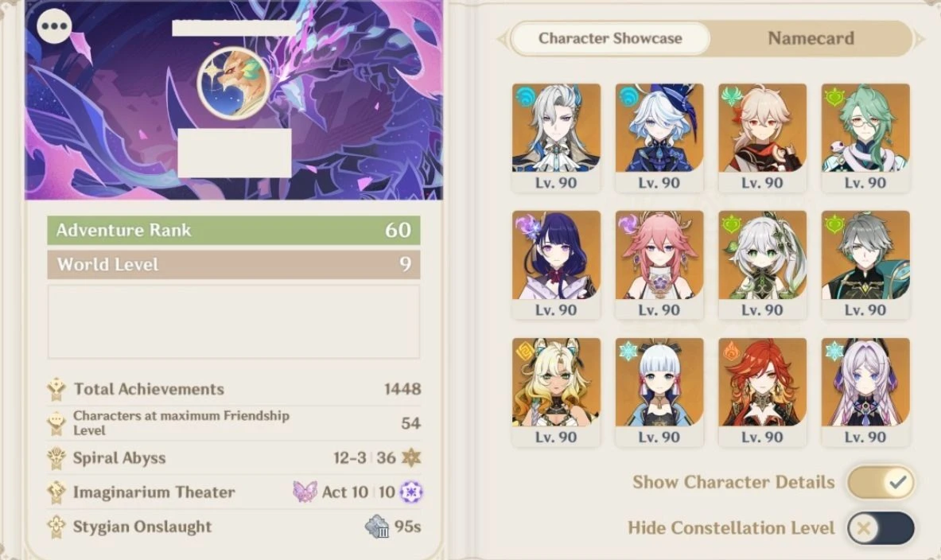The width and height of the screenshot is (941, 560).
Task: Select the red-haired Pyro character portrait
Action: point(762,392)
